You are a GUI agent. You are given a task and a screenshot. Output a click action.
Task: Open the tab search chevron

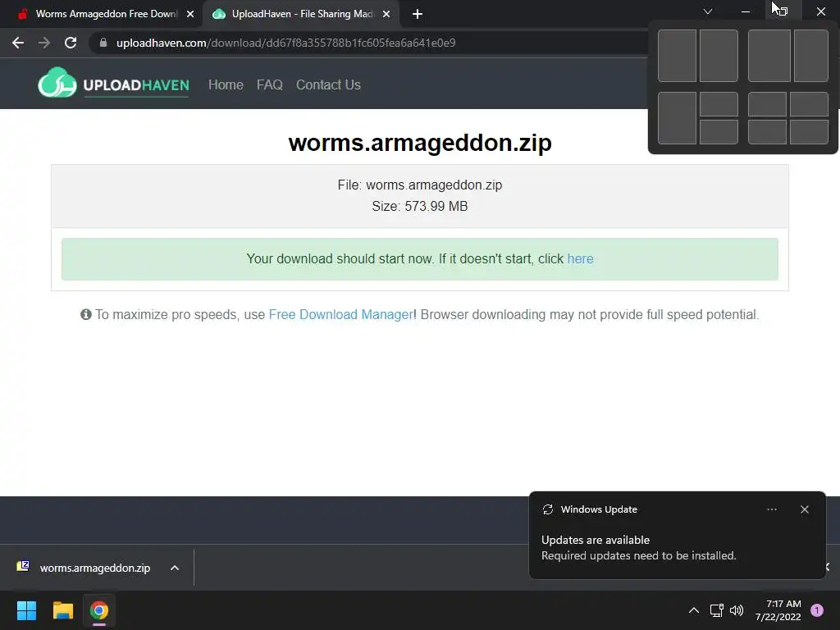coord(708,11)
